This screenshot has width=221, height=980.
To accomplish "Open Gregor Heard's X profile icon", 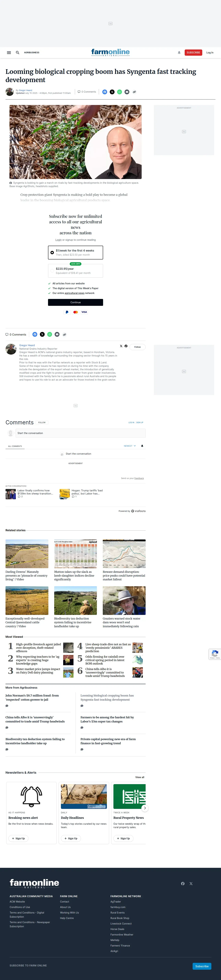I will pos(121,346).
